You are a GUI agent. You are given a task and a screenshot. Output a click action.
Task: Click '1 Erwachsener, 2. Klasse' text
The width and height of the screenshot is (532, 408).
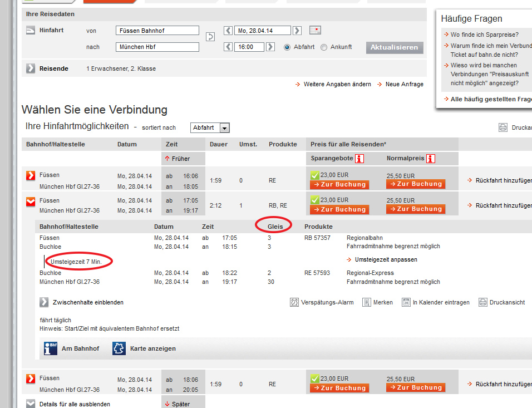coord(121,68)
